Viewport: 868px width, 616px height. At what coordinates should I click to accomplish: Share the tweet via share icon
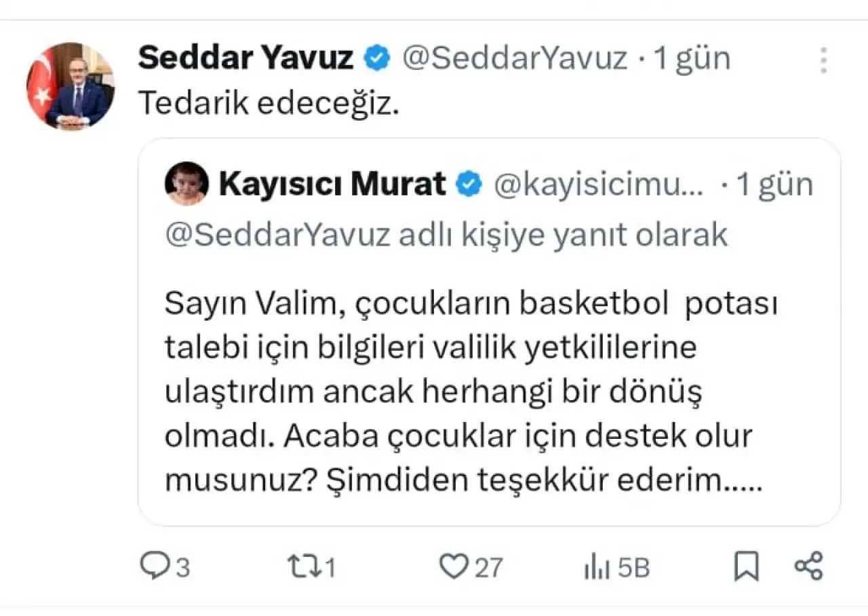808,566
